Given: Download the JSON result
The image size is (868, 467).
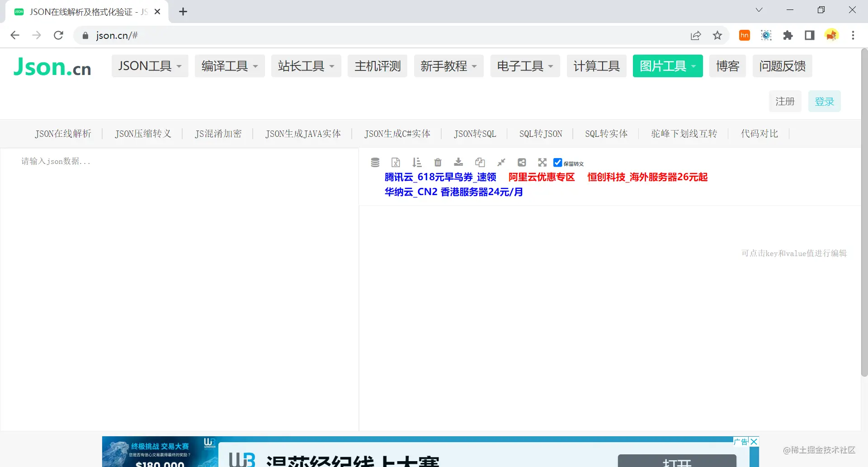Looking at the screenshot, I should 458,162.
